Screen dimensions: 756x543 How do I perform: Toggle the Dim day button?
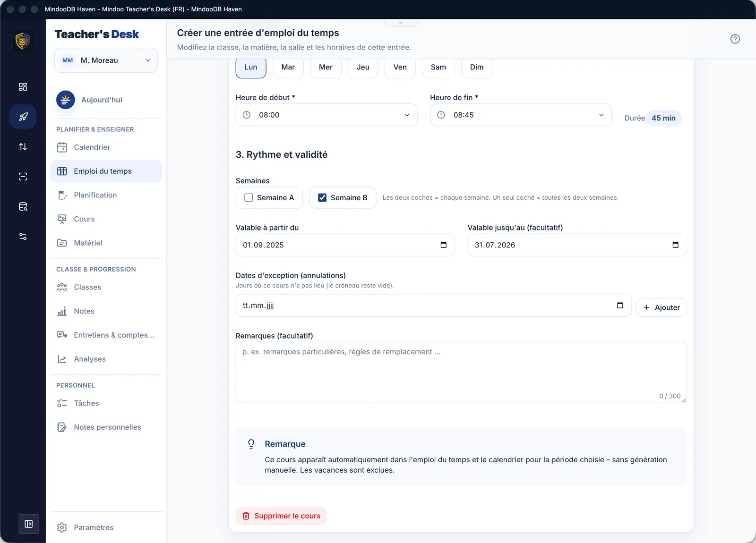[477, 67]
